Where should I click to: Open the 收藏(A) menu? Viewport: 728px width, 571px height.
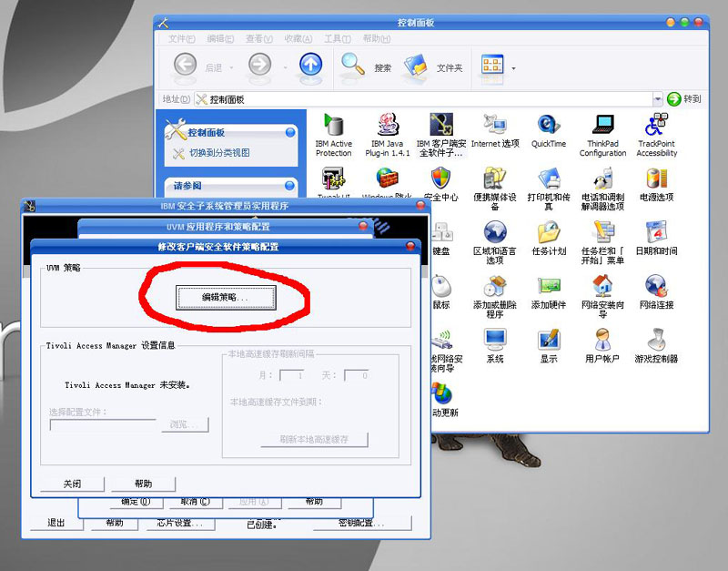(298, 39)
